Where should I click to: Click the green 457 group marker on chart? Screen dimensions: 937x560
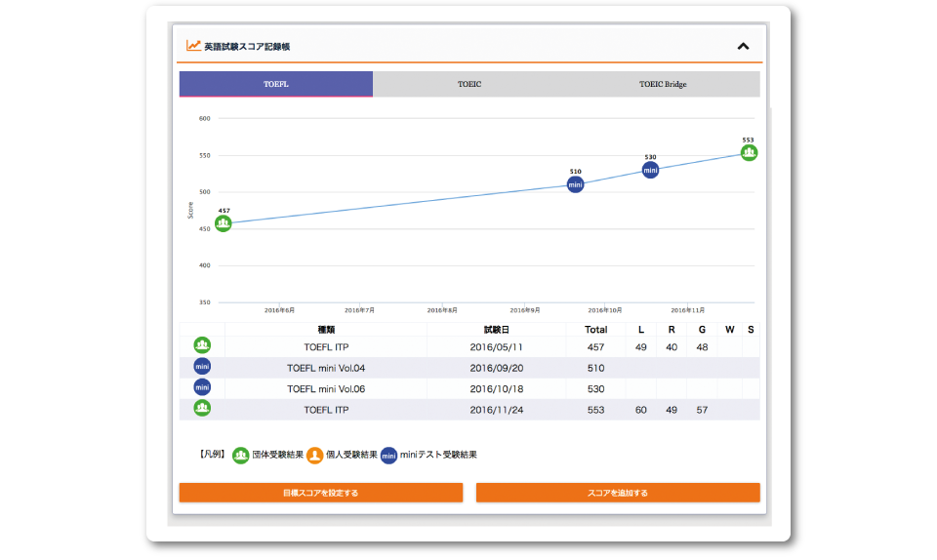224,223
